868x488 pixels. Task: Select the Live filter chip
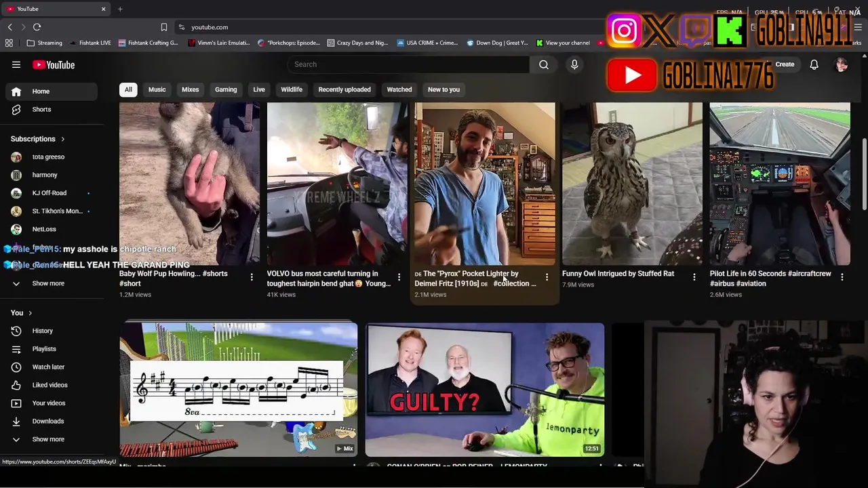pyautogui.click(x=259, y=89)
